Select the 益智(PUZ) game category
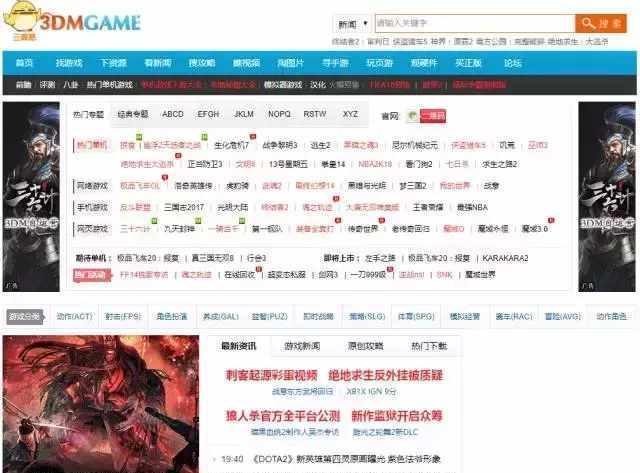The height and width of the screenshot is (473, 640). 269,317
